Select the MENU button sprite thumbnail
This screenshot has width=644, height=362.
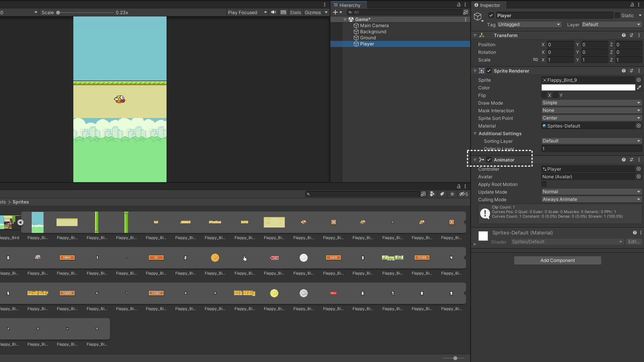67,258
